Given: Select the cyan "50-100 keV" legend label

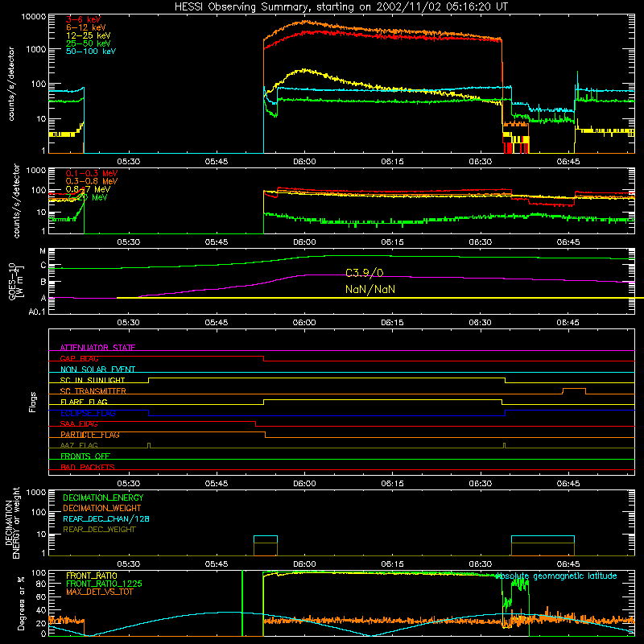Looking at the screenshot, I should pos(91,52).
